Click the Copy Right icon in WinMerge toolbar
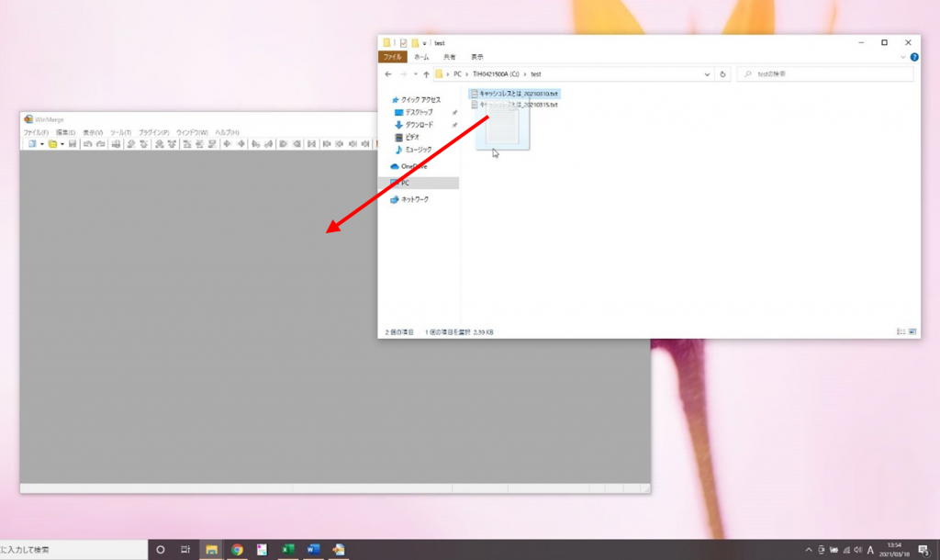The height and width of the screenshot is (560, 940). (x=227, y=144)
